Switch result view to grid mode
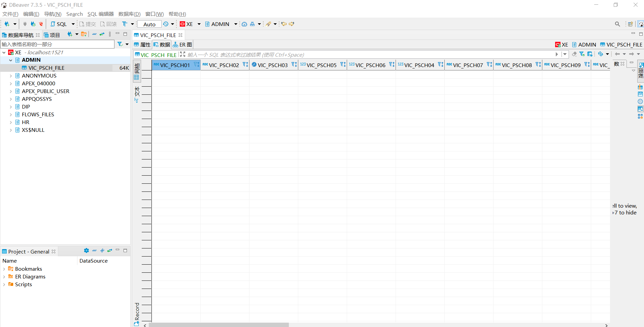644x327 pixels. (137, 71)
